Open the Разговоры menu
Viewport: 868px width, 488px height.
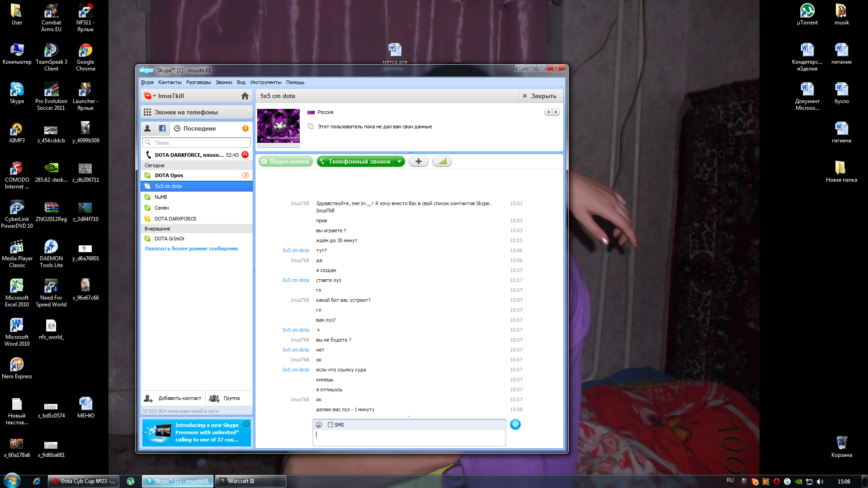(x=198, y=82)
